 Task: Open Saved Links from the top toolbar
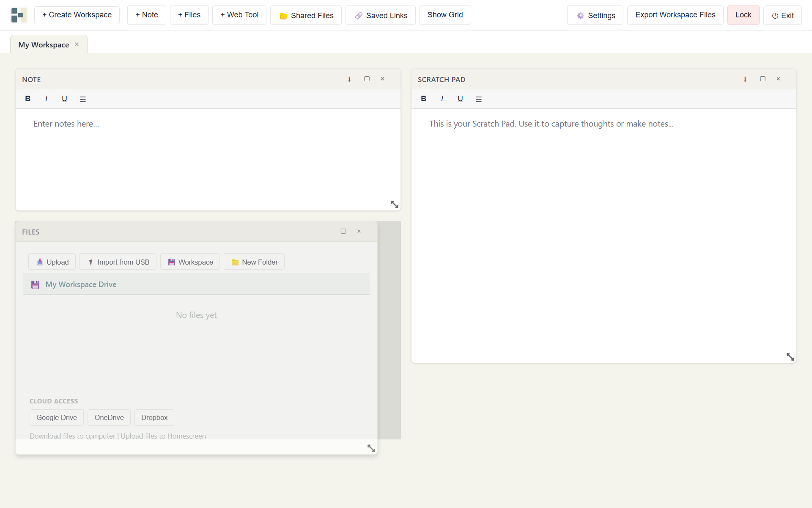(x=380, y=15)
